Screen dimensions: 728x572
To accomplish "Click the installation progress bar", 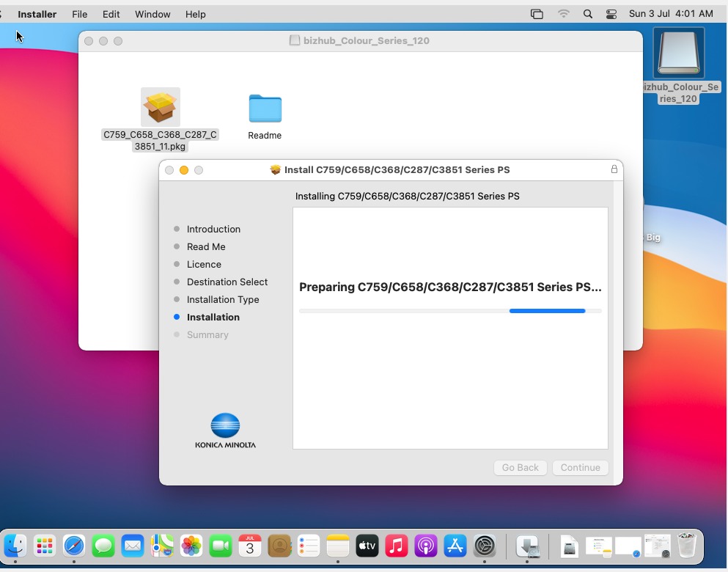I will coord(450,311).
